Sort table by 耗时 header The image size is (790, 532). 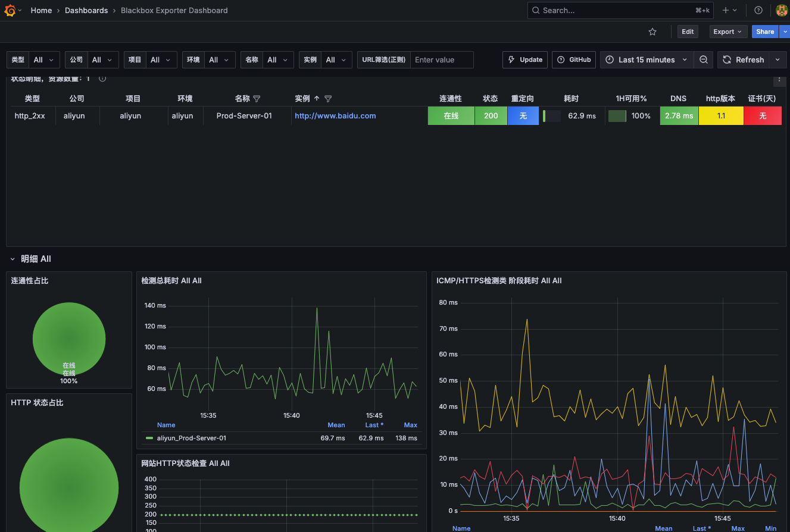pos(572,99)
